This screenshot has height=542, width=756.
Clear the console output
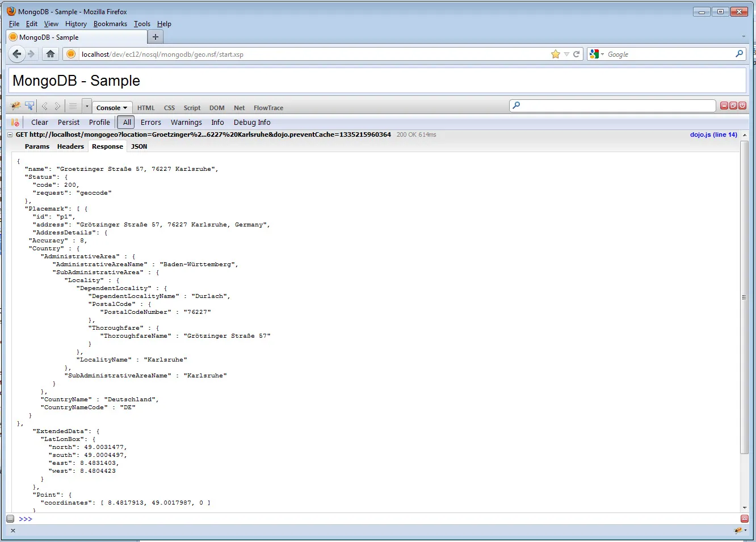pos(40,123)
